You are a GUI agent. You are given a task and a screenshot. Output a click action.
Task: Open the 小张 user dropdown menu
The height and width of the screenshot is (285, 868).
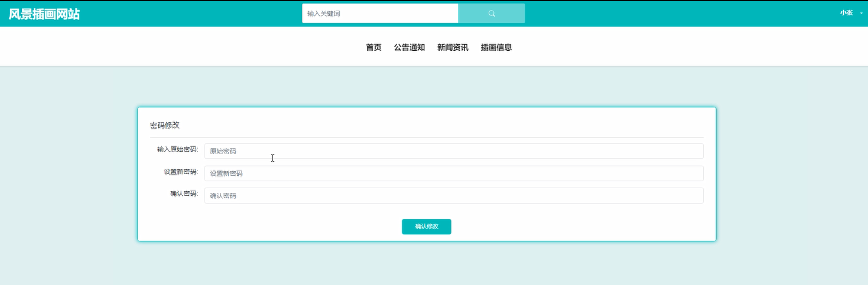[x=851, y=13]
